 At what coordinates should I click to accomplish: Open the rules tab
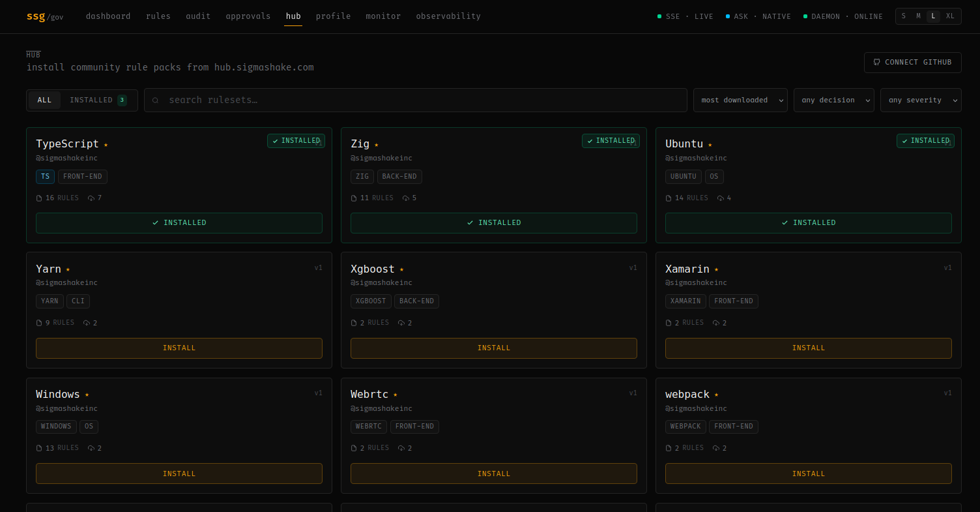tap(158, 16)
